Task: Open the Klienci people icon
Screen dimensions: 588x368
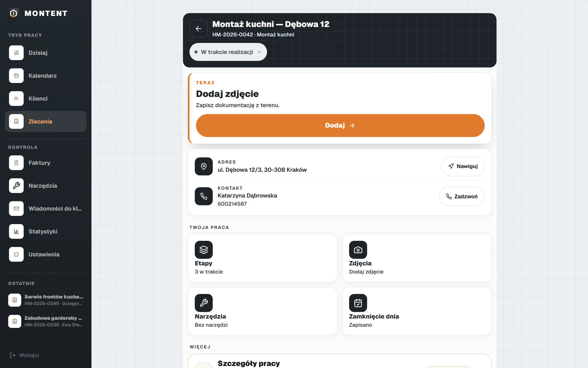Action: click(x=16, y=98)
